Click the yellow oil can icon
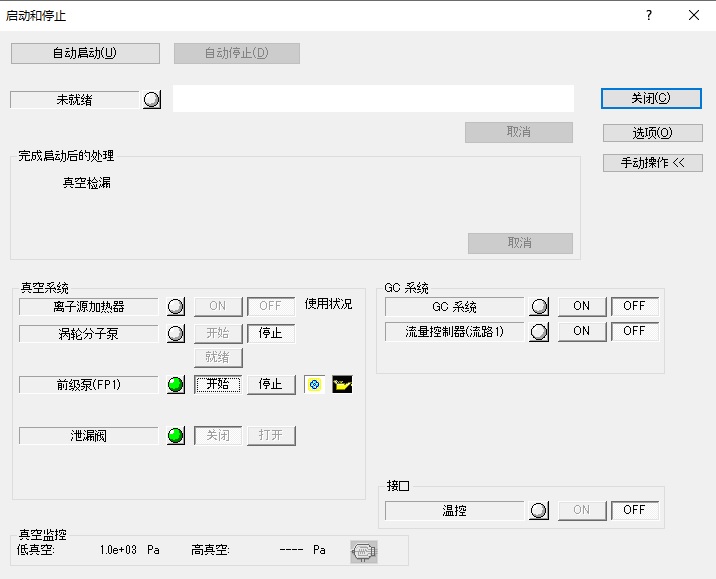 [x=343, y=385]
